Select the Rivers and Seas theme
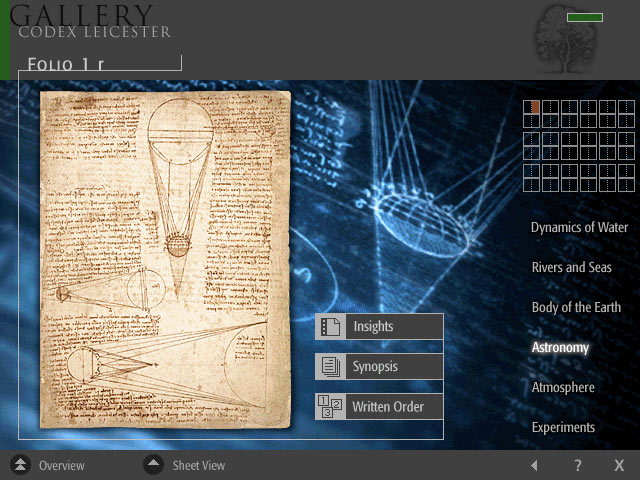 pos(571,267)
